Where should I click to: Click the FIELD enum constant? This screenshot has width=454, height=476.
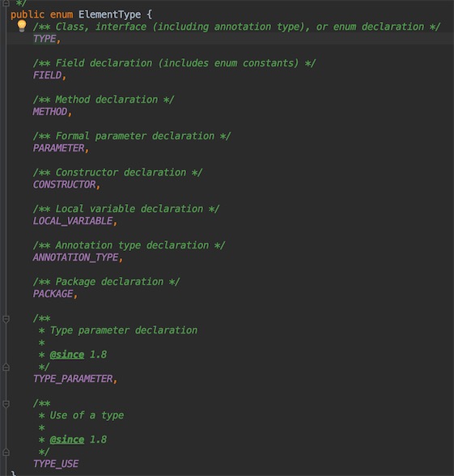(47, 75)
